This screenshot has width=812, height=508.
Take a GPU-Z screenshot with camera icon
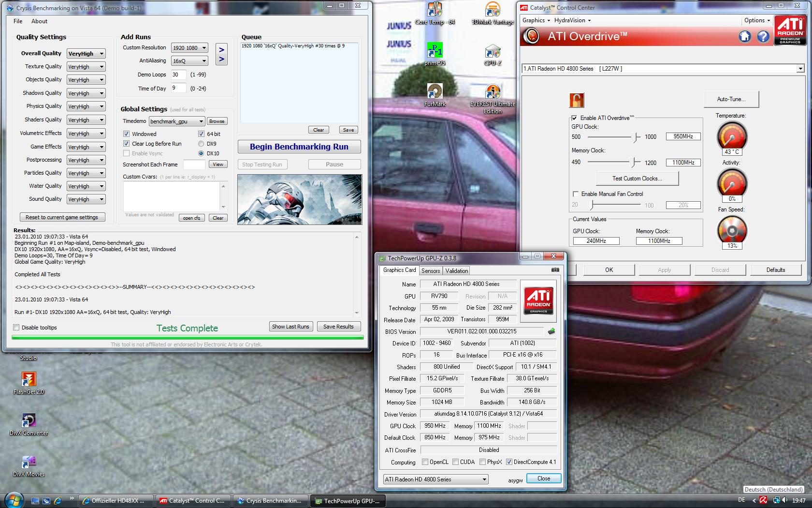555,270
